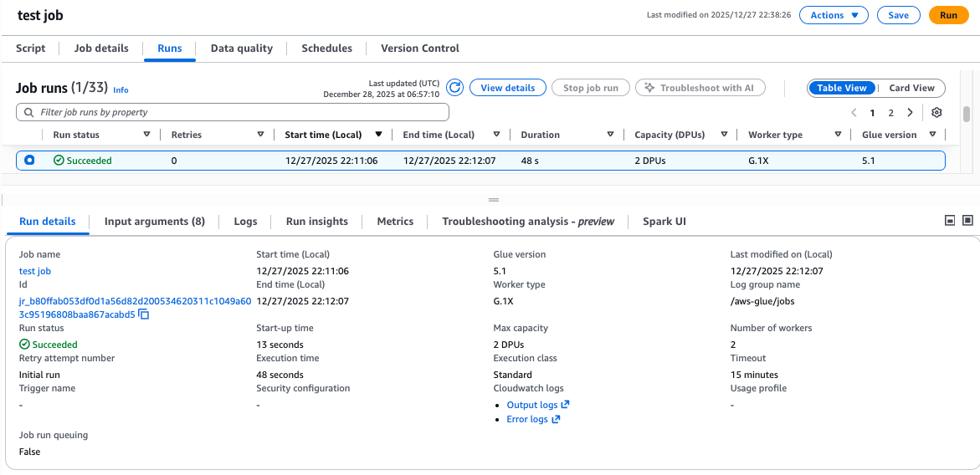This screenshot has height=475, width=980.
Task: Click the page scrollbar thumb
Action: pyautogui.click(x=967, y=114)
